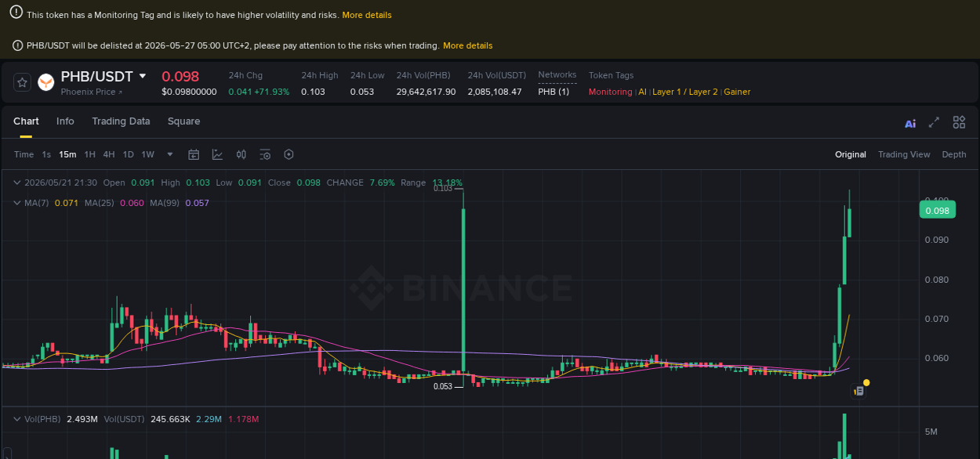The width and height of the screenshot is (980, 459).
Task: Click the Layer 1 / Layer 2 token tag
Action: (684, 92)
